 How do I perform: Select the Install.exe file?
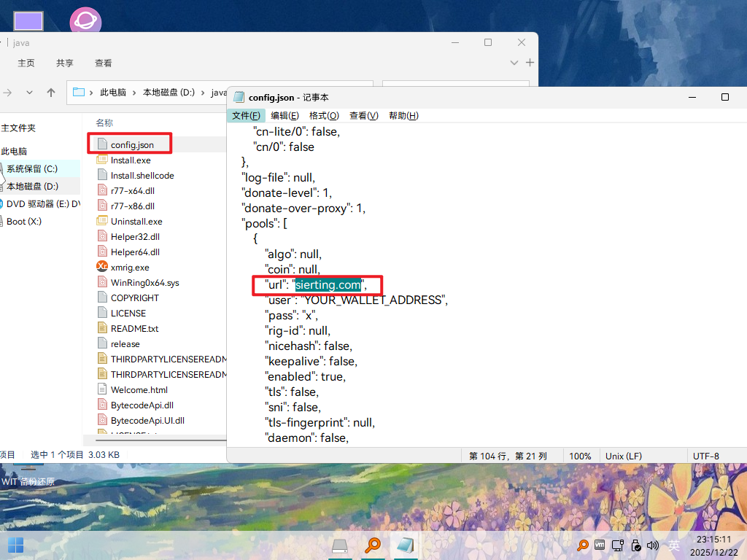(x=131, y=160)
